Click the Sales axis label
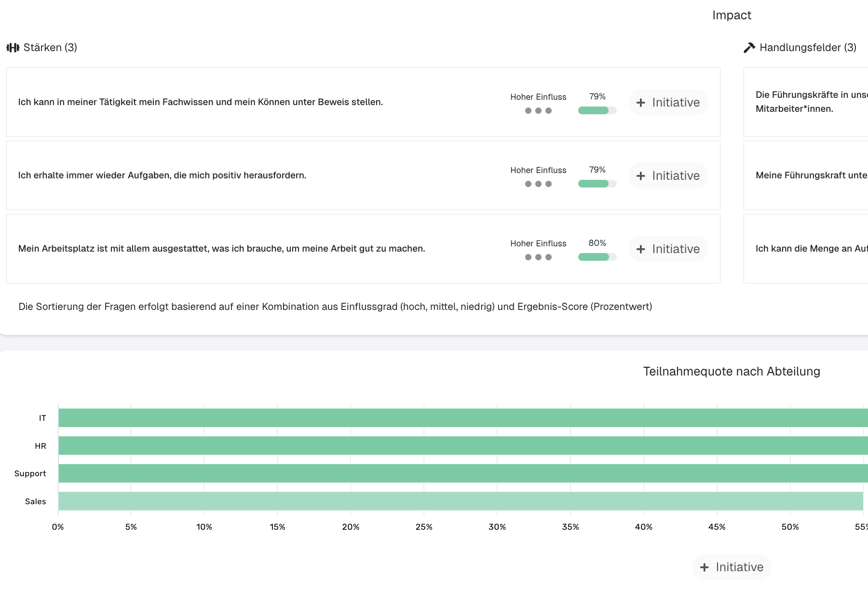Viewport: 868px width, 590px height. [35, 501]
